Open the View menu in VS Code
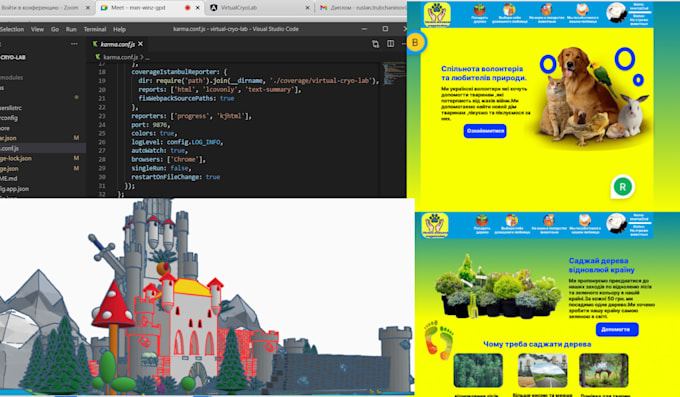This screenshot has height=397, width=680. [x=37, y=29]
